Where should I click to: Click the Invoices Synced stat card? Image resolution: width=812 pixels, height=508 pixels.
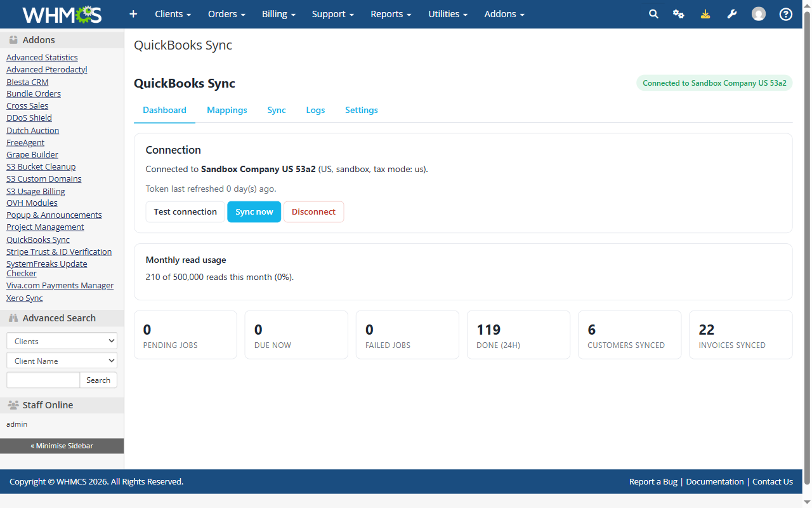(741, 335)
